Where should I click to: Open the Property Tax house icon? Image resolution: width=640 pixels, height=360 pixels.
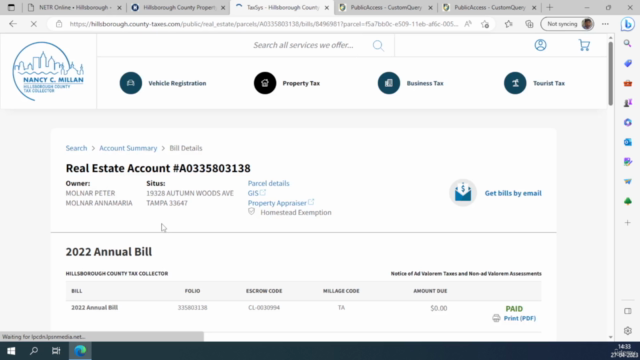[265, 83]
